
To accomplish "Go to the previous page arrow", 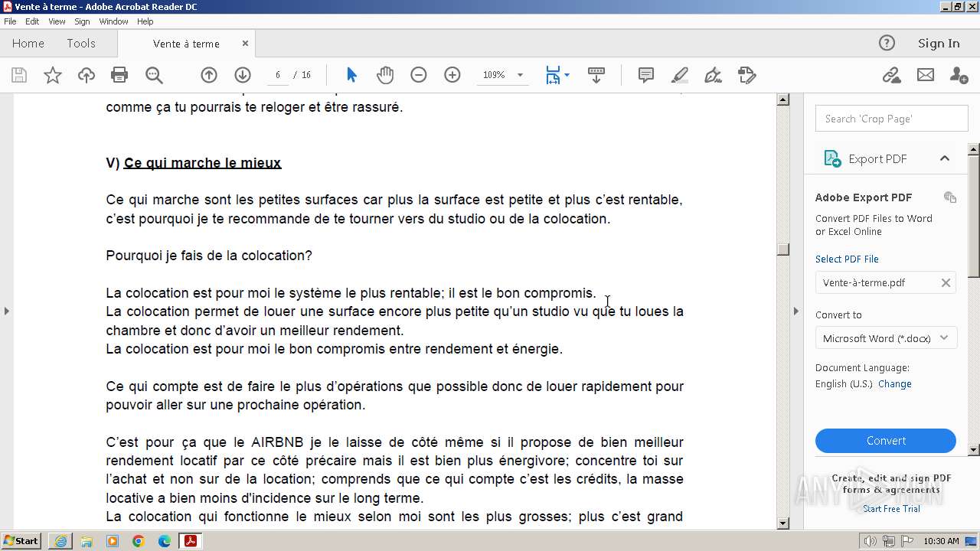I will (x=209, y=75).
